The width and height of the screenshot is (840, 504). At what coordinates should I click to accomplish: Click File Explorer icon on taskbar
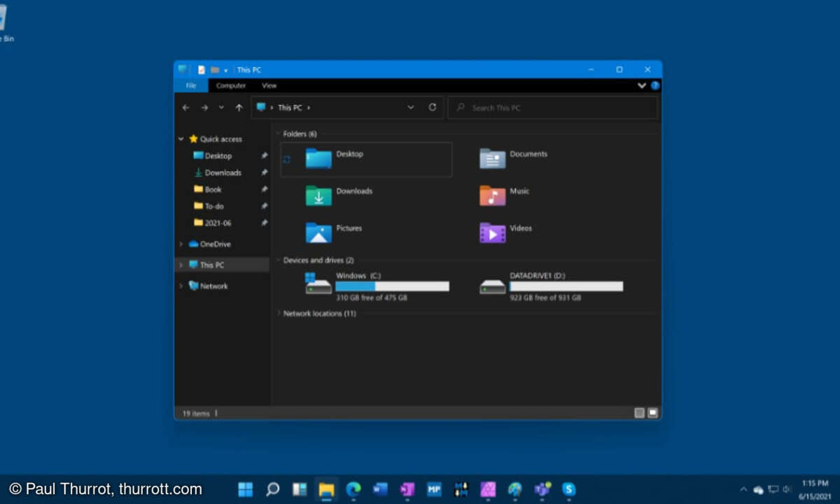pyautogui.click(x=326, y=489)
